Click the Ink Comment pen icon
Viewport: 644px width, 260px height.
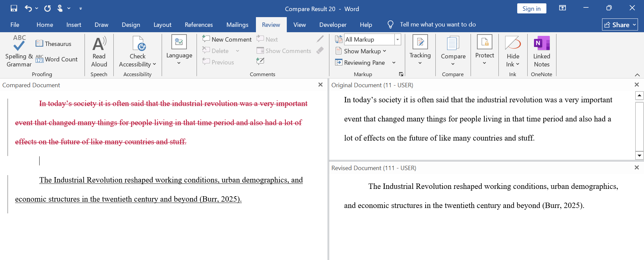320,39
